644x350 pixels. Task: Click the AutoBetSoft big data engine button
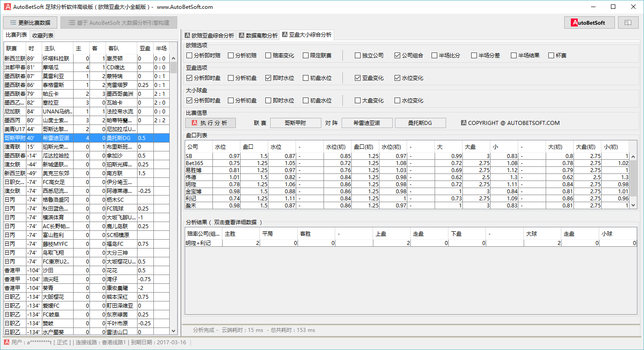(x=119, y=23)
